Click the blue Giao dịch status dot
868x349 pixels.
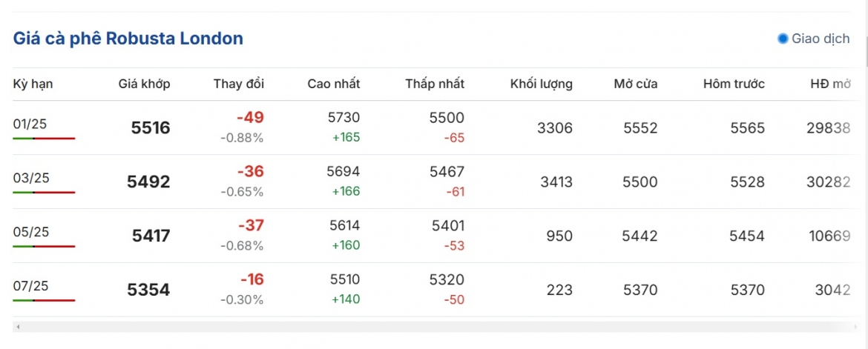click(x=782, y=39)
